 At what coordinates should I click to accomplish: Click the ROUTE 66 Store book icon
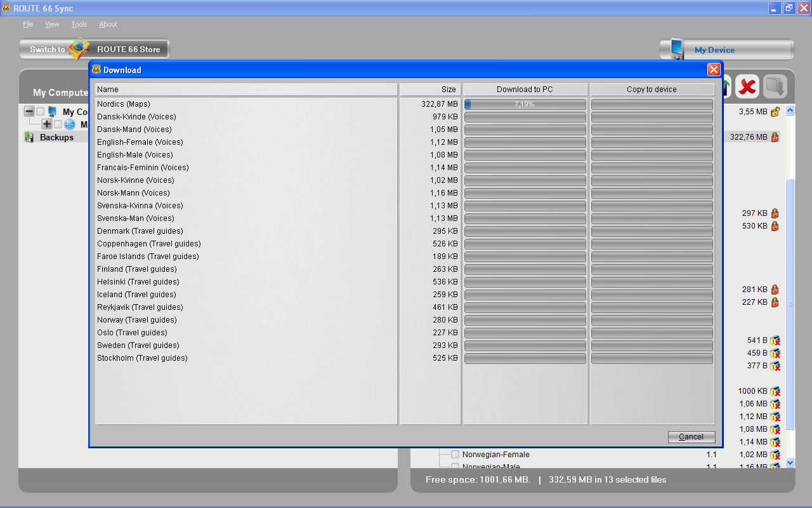coord(79,49)
